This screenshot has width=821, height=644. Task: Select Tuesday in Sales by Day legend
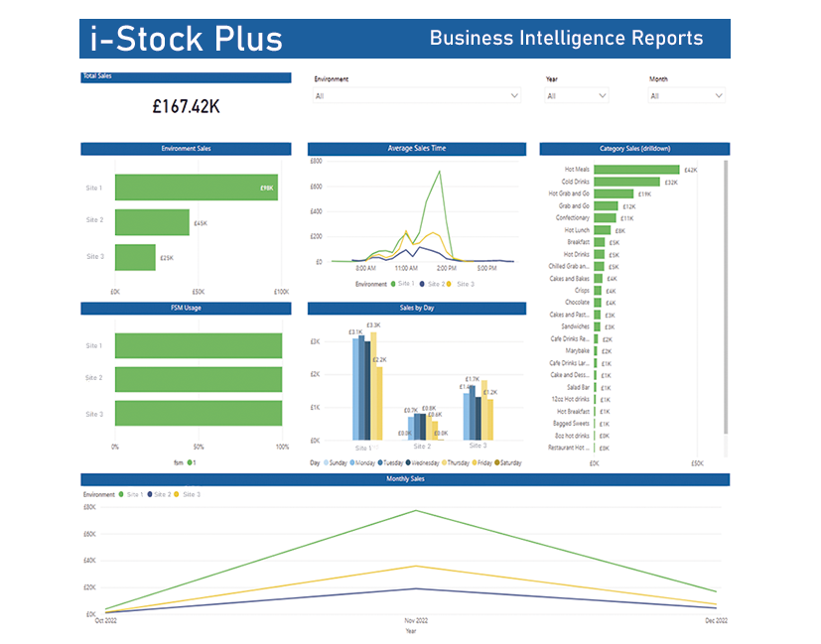390,463
